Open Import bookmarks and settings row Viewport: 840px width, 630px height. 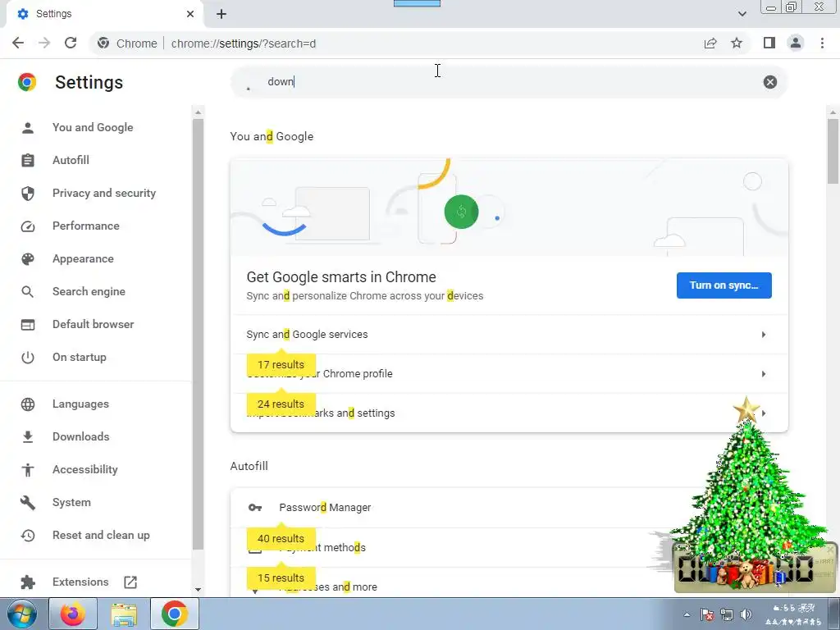(x=509, y=413)
